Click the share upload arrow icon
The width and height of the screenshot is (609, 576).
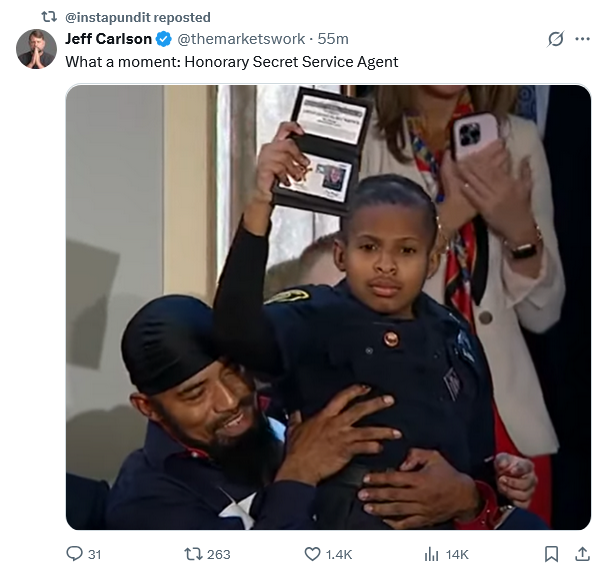pyautogui.click(x=583, y=554)
